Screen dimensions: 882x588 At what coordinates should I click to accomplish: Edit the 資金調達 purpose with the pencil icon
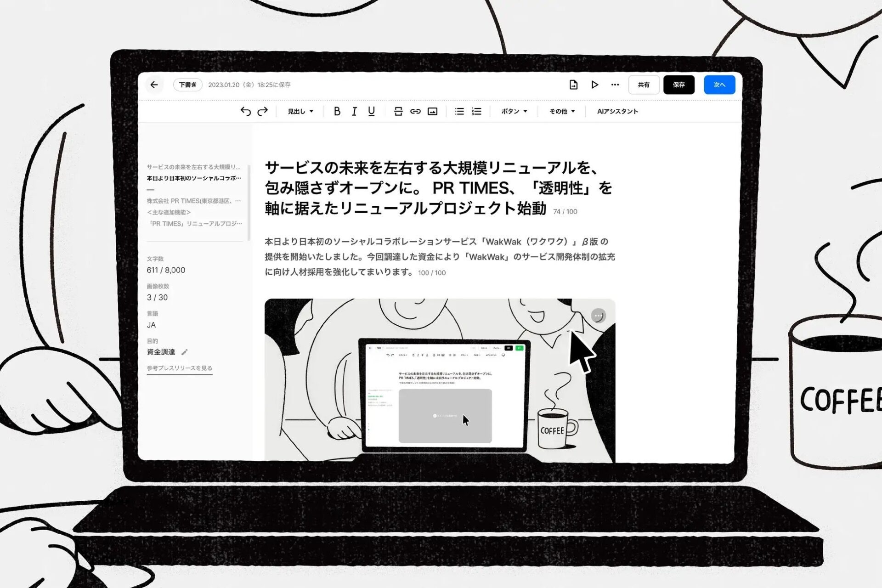[x=185, y=352]
